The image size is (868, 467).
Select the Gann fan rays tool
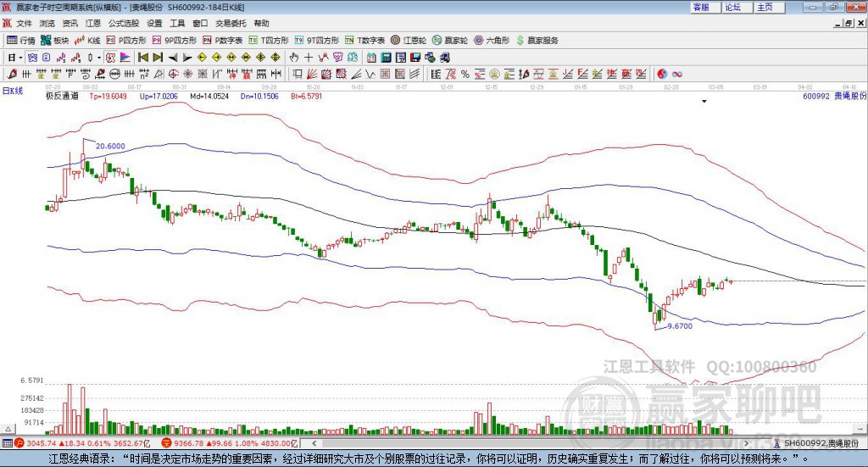pyautogui.click(x=312, y=74)
